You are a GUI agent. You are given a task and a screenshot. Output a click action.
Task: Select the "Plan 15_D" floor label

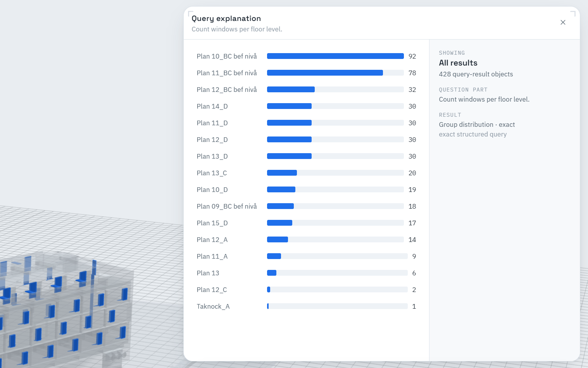(x=212, y=223)
